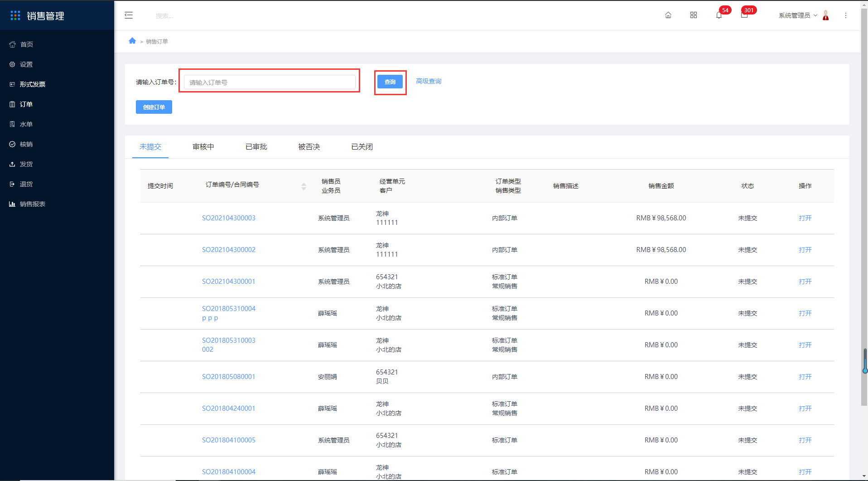Image resolution: width=868 pixels, height=481 pixels.
Task: Click 打开 for order SO201805080001
Action: (x=805, y=377)
